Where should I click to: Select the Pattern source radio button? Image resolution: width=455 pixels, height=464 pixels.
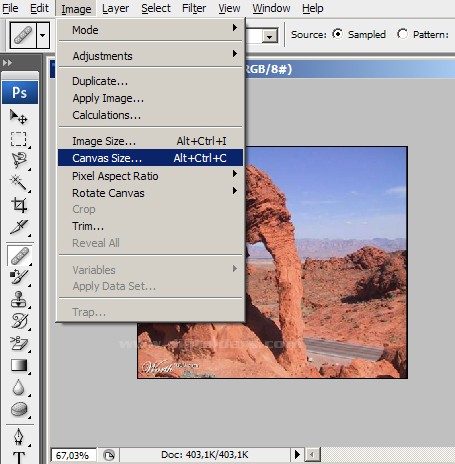click(402, 34)
